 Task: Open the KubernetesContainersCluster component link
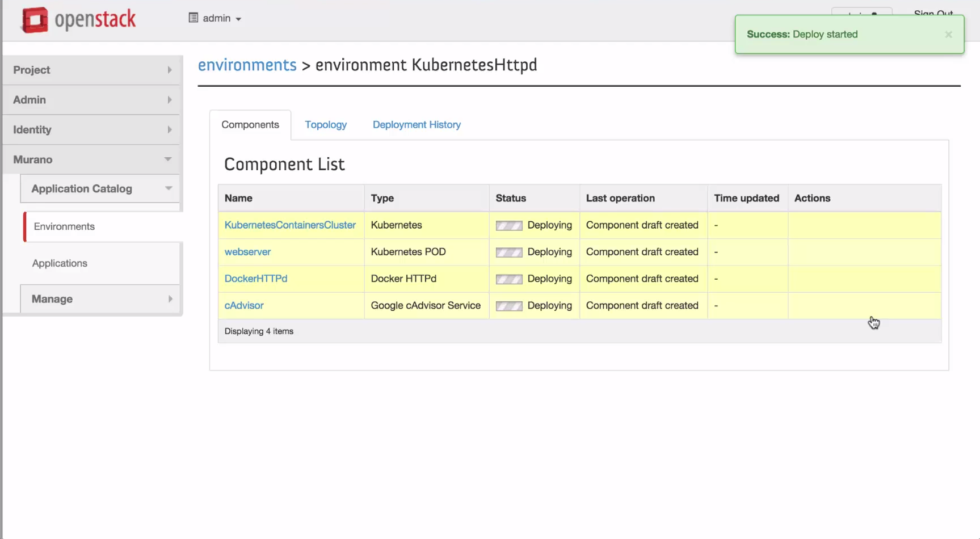[290, 225]
